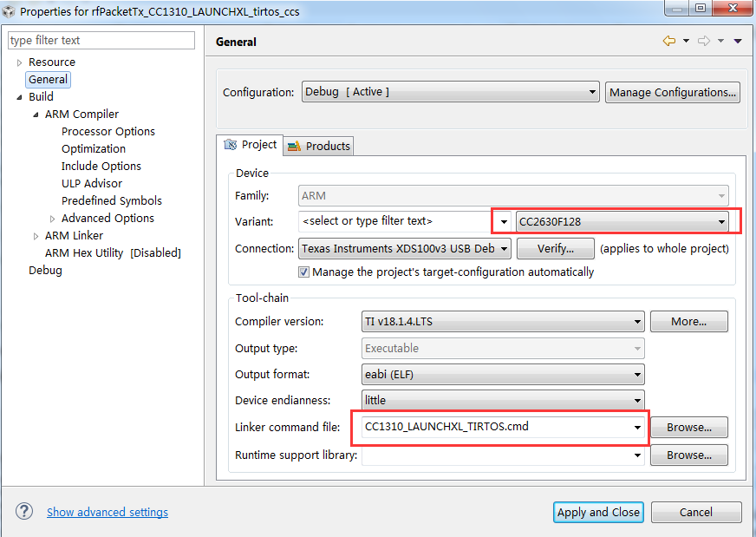Select Predefined Symbols in the tree
Image resolution: width=756 pixels, height=537 pixels.
coord(111,201)
